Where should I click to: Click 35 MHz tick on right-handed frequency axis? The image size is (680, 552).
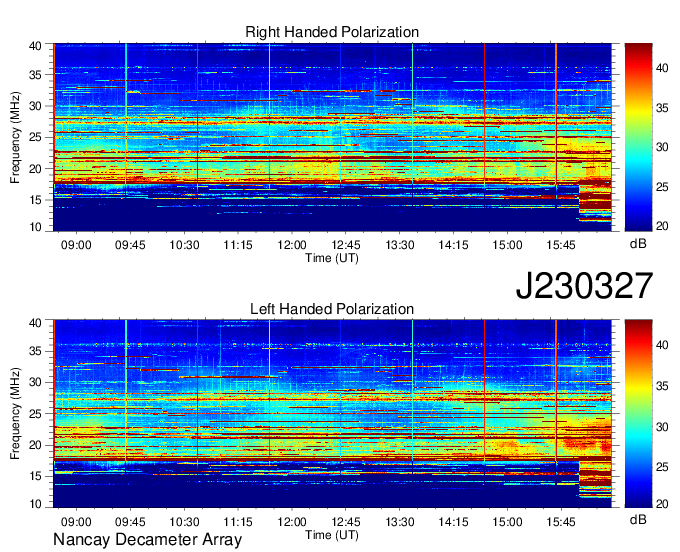click(35, 75)
